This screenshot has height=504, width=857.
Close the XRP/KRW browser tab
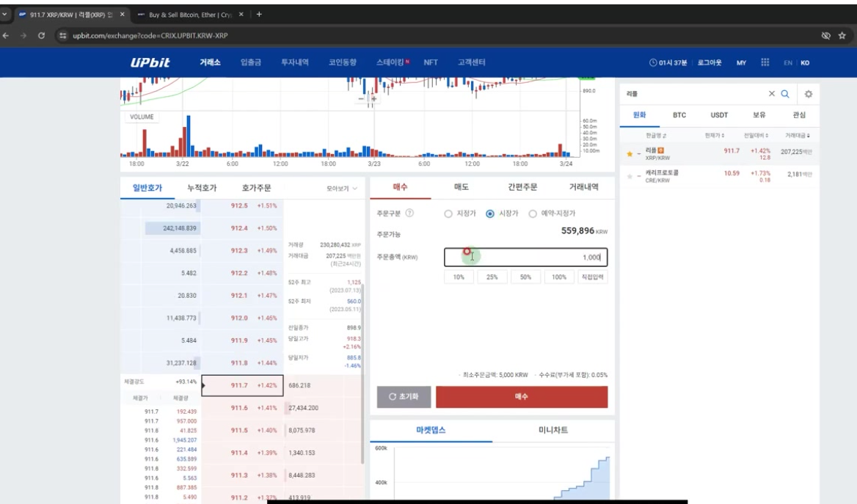click(122, 14)
